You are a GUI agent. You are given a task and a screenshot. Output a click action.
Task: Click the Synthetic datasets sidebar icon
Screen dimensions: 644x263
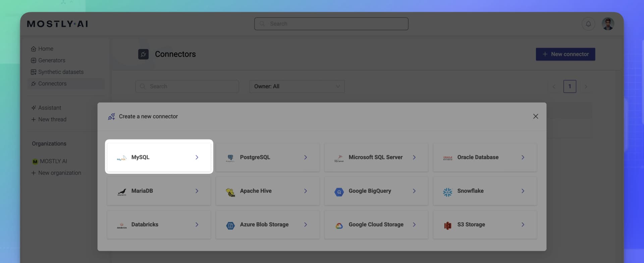[x=34, y=72]
